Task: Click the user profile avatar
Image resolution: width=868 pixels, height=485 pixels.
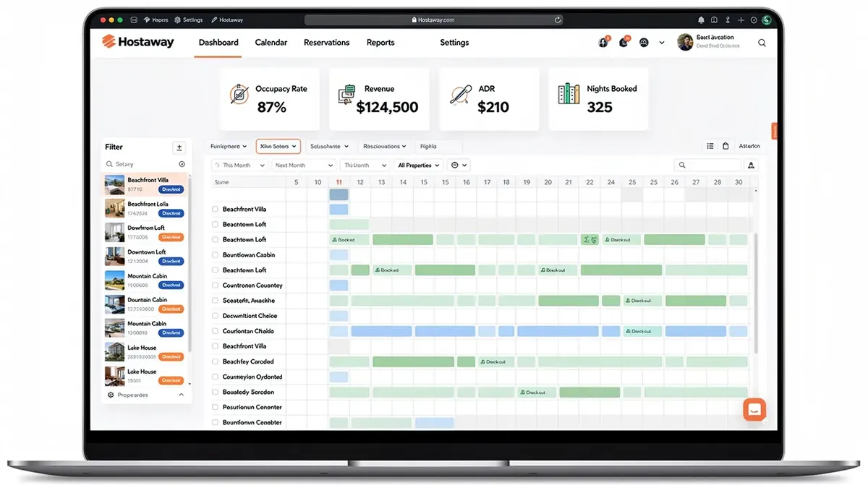Action: point(685,42)
